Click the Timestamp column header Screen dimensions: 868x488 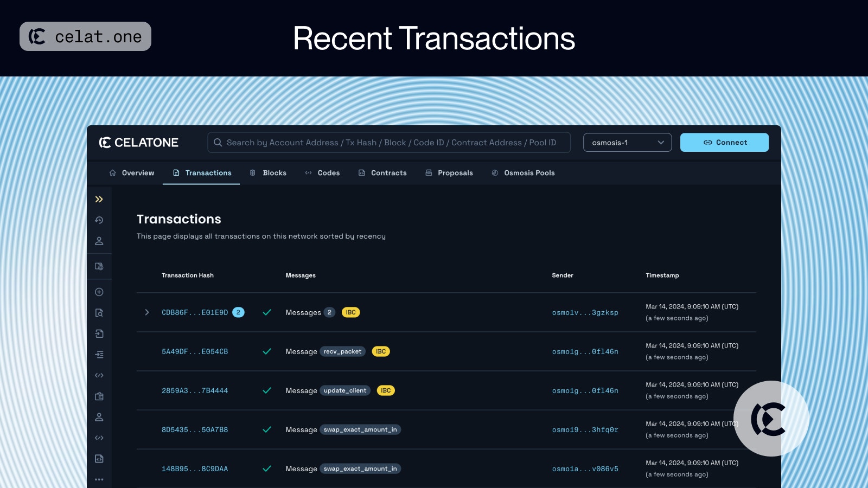point(662,275)
